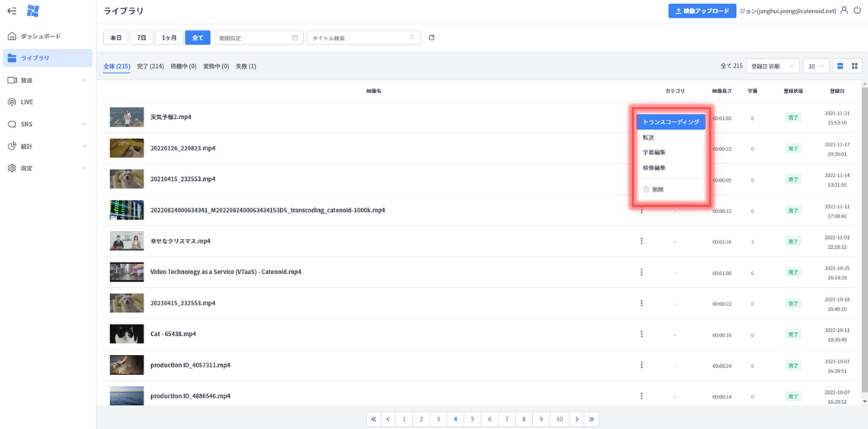Open the 登録日 昇順 sort dropdown
868x429 pixels.
click(773, 66)
